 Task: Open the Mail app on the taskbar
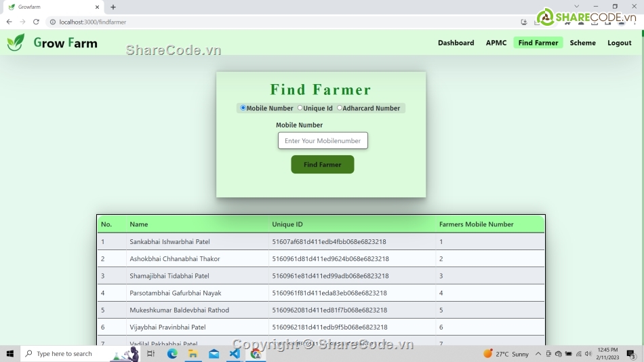click(x=214, y=354)
